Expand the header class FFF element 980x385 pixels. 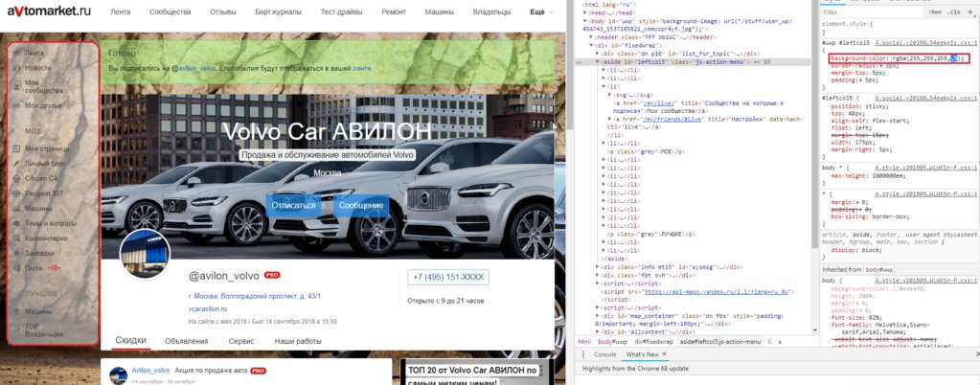pyautogui.click(x=589, y=37)
